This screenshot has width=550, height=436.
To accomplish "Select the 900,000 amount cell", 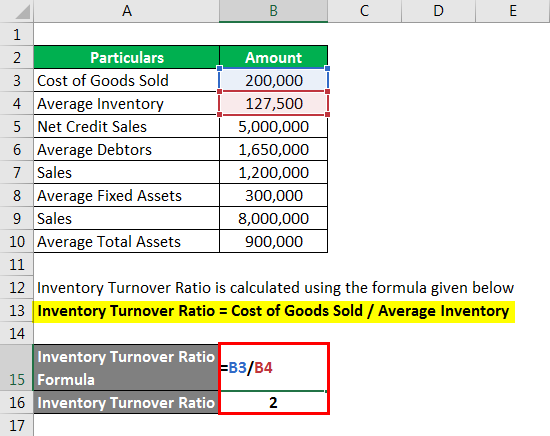I will click(274, 241).
